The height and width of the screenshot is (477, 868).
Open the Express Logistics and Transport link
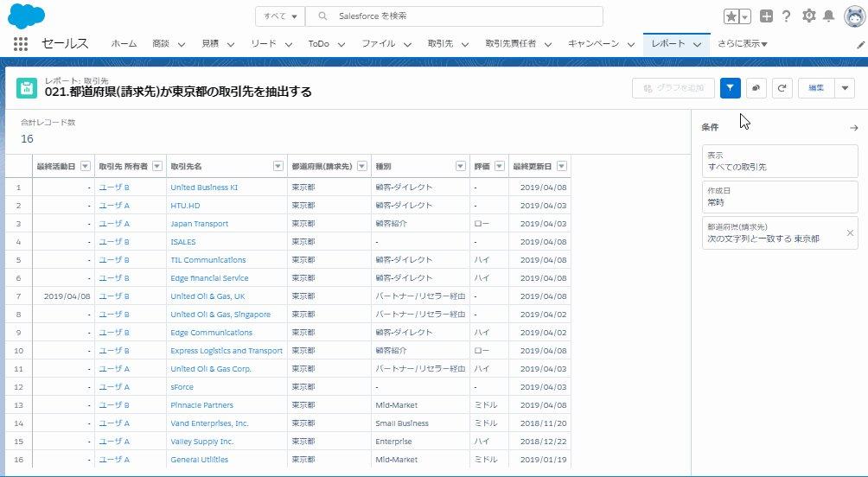coord(227,351)
